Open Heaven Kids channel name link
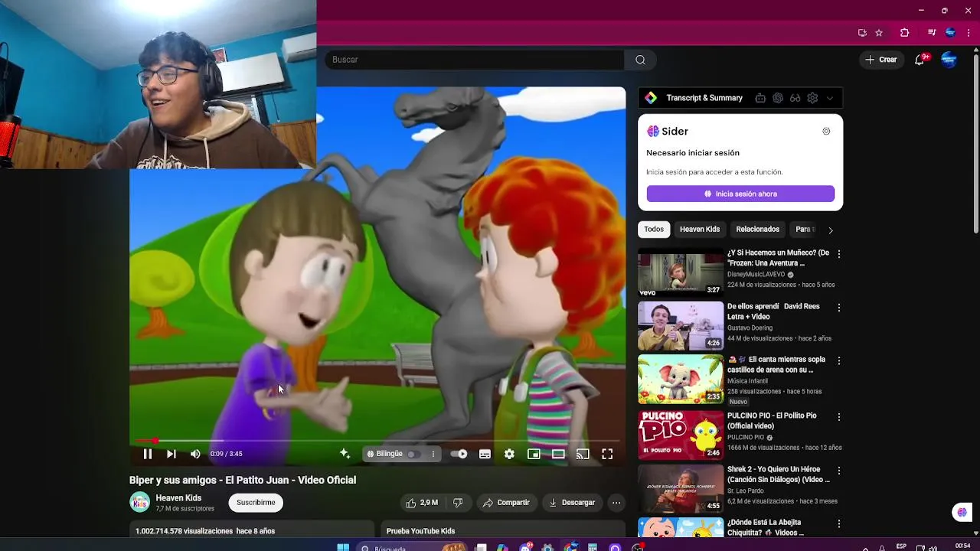This screenshot has height=551, width=980. tap(178, 498)
